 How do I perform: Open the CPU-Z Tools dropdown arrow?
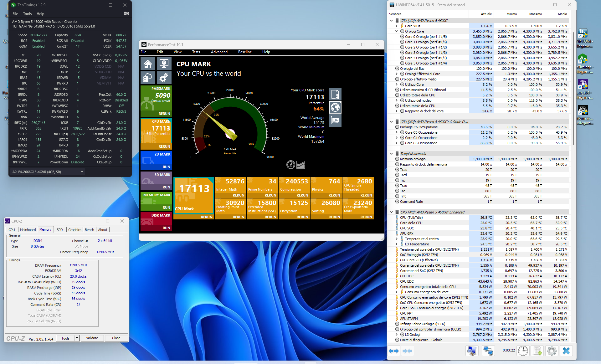pos(76,338)
